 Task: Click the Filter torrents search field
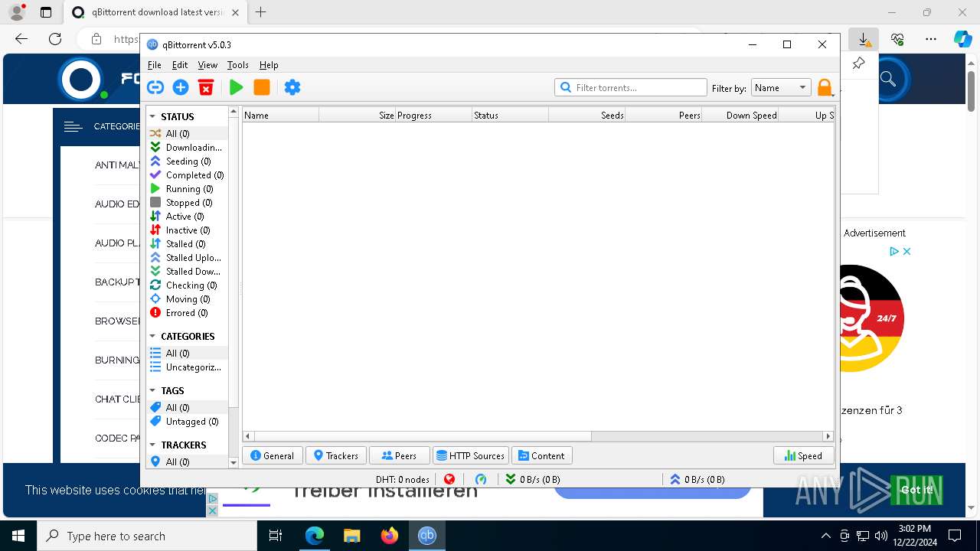(630, 87)
